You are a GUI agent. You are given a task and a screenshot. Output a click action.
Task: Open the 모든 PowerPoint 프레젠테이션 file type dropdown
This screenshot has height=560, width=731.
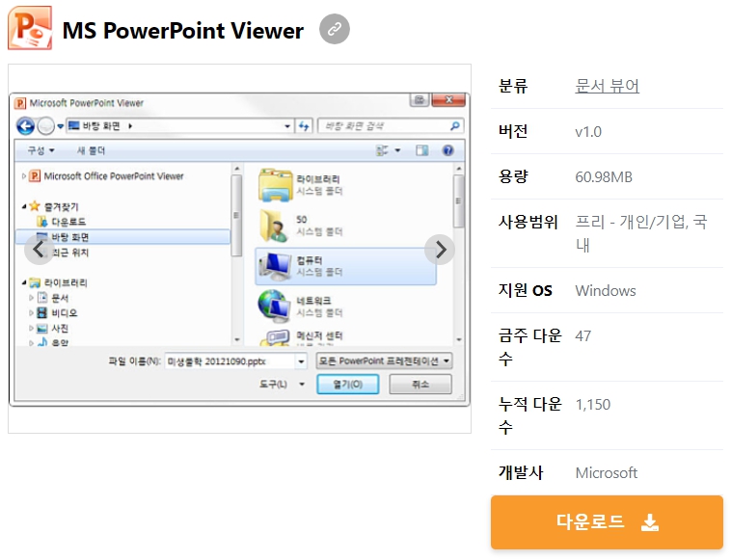(384, 361)
